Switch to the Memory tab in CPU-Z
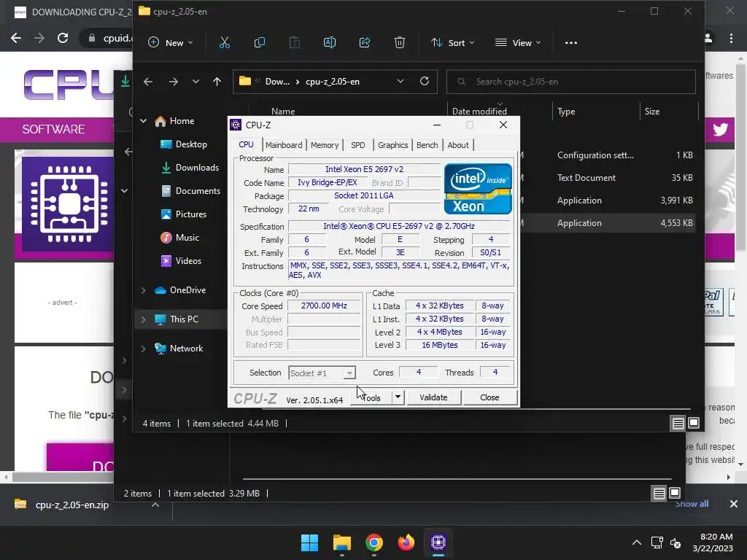 point(325,145)
